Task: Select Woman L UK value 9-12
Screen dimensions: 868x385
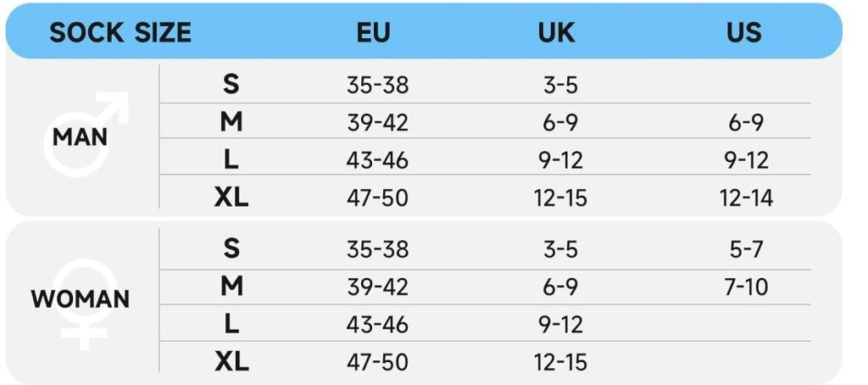Action: point(560,325)
